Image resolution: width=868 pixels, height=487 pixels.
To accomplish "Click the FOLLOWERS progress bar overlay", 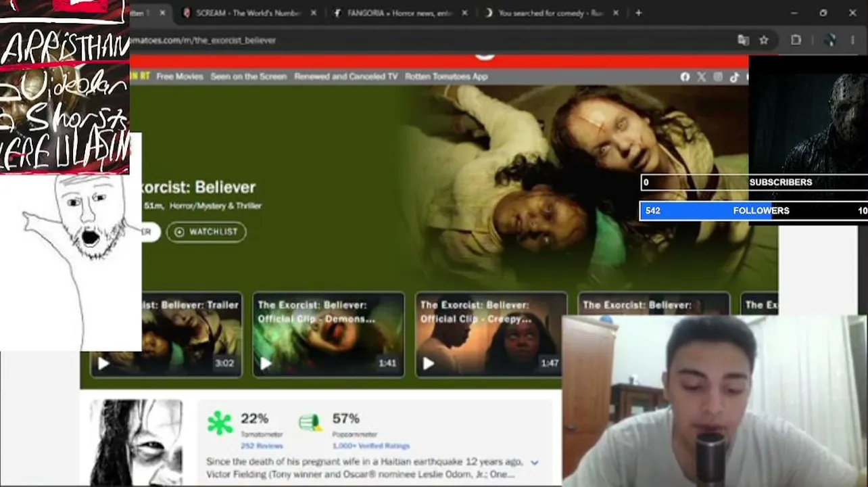I will [x=754, y=210].
